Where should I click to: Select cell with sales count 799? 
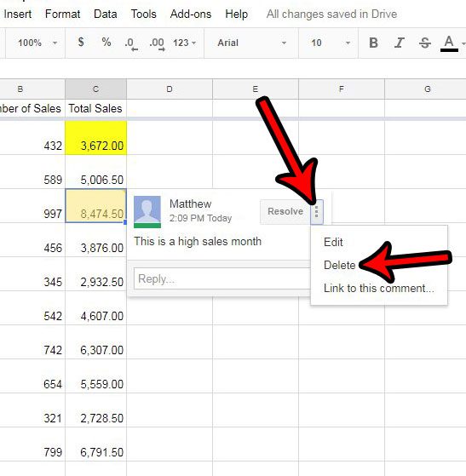(32, 444)
